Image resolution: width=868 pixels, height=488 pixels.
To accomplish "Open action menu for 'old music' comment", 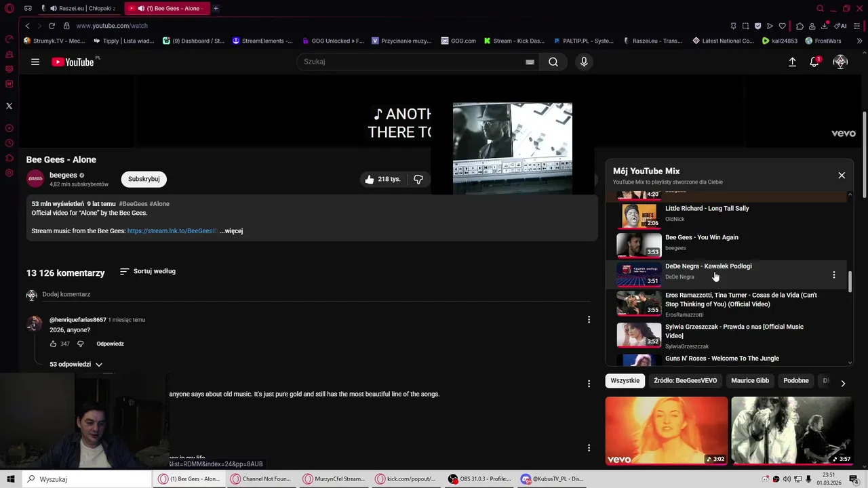I will point(589,384).
